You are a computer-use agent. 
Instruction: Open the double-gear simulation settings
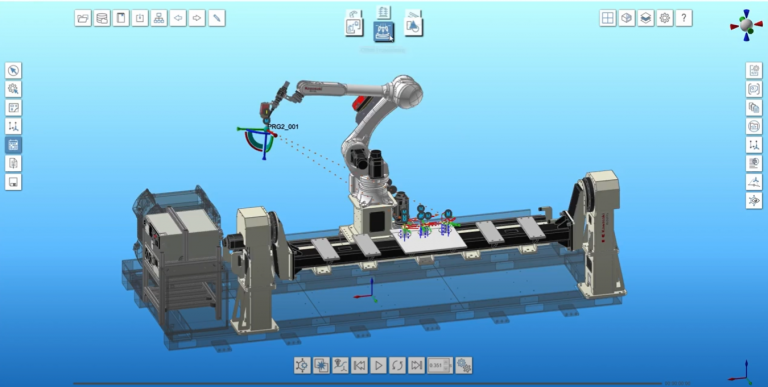click(464, 365)
